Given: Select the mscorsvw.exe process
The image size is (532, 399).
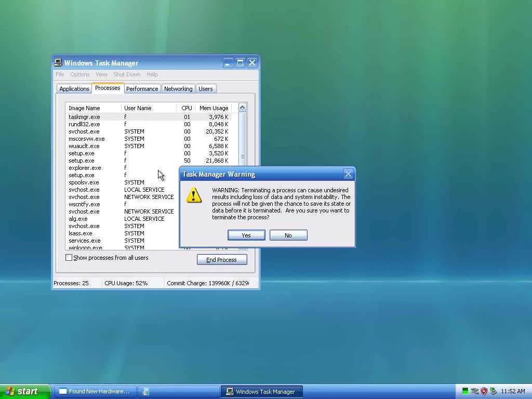Looking at the screenshot, I should click(x=149, y=139).
